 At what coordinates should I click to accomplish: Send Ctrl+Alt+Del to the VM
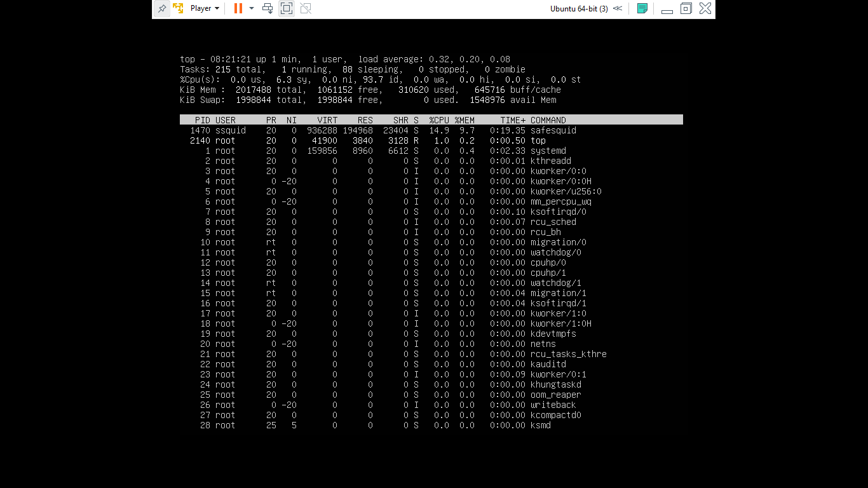[x=268, y=9]
